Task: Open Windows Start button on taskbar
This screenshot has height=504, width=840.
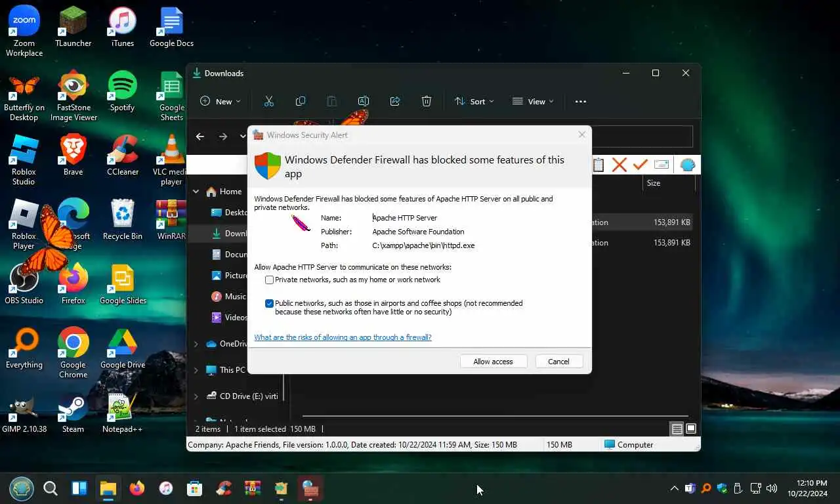Action: [21, 488]
